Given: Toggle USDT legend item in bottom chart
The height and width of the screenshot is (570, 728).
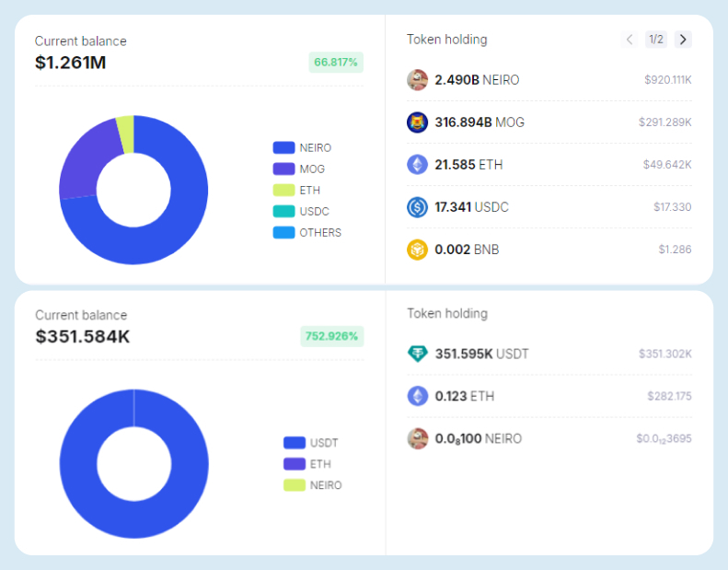Looking at the screenshot, I should [310, 443].
